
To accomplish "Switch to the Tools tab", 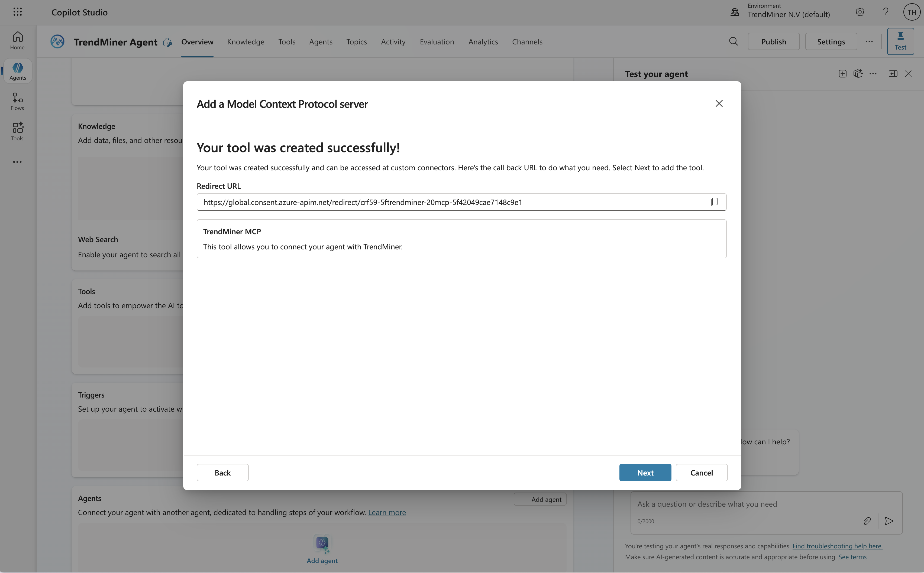I will pyautogui.click(x=287, y=42).
